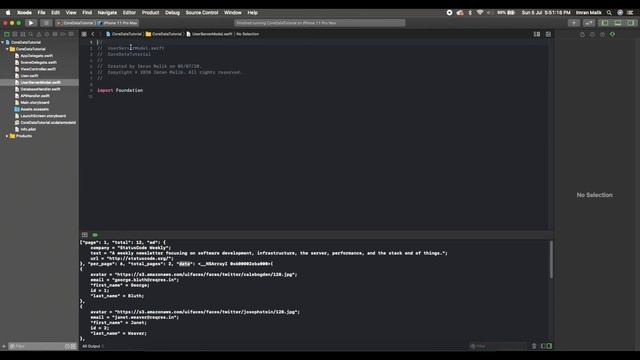Expand the Products folder
This screenshot has width=640, height=360.
pyautogui.click(x=7, y=136)
